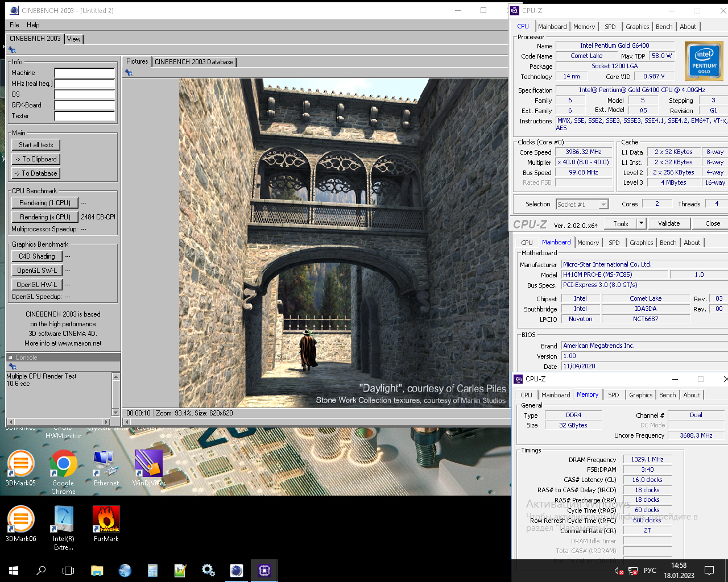Click the To Database button

(36, 173)
